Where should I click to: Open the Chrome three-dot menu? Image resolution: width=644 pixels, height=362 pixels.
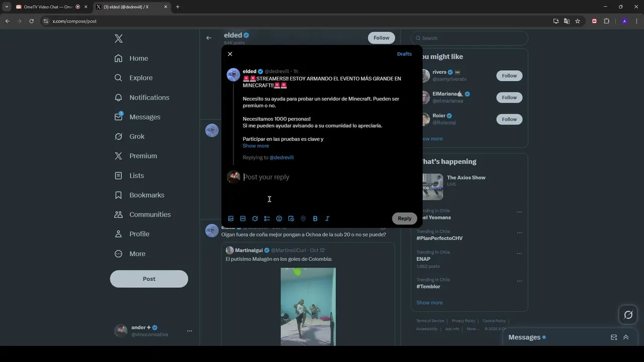(636, 21)
